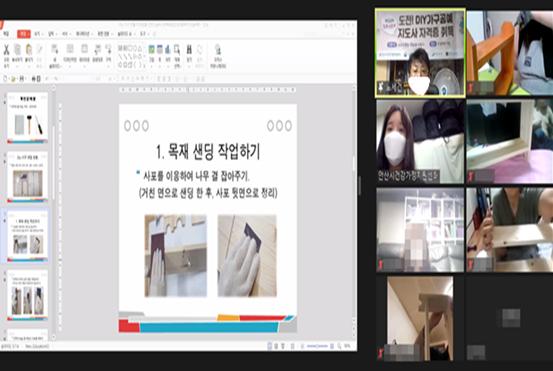Image resolution: width=553 pixels, height=371 pixels.
Task: Select the slide thumbnail showing hammer and tools
Action: (28, 118)
